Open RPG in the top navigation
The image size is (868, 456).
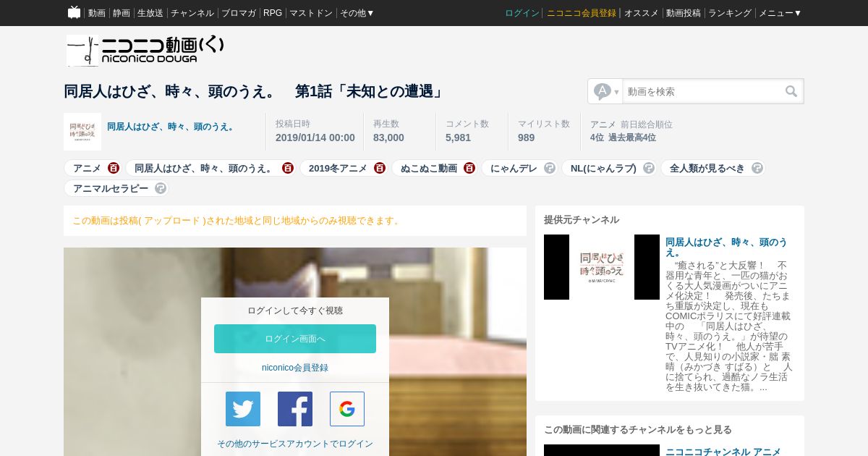click(273, 13)
